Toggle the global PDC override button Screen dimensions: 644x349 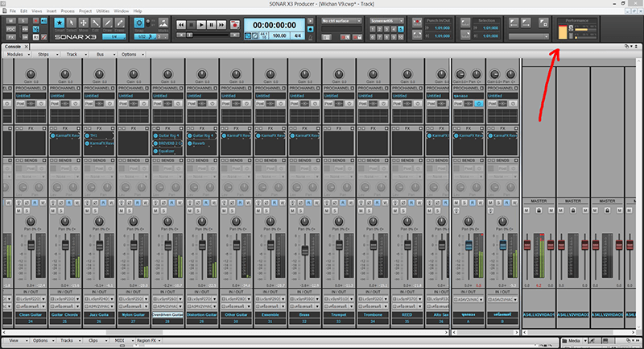click(11, 29)
